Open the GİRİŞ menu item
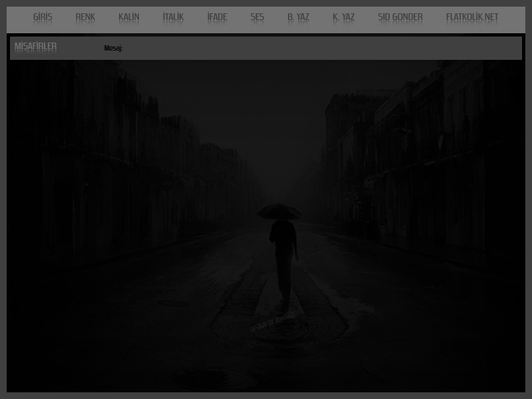This screenshot has width=532, height=399. click(43, 17)
